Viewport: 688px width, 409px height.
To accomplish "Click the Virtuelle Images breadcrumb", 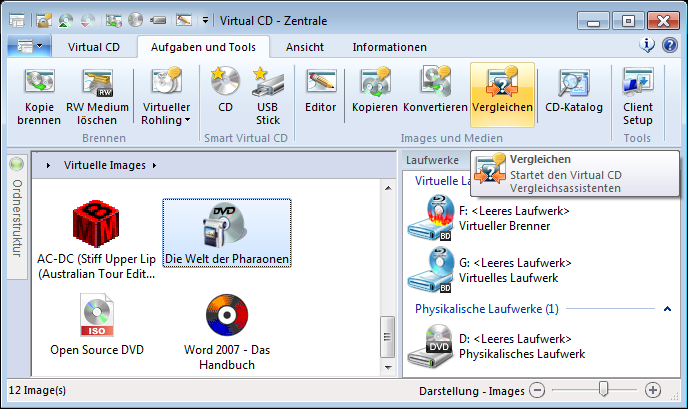I will coord(104,165).
